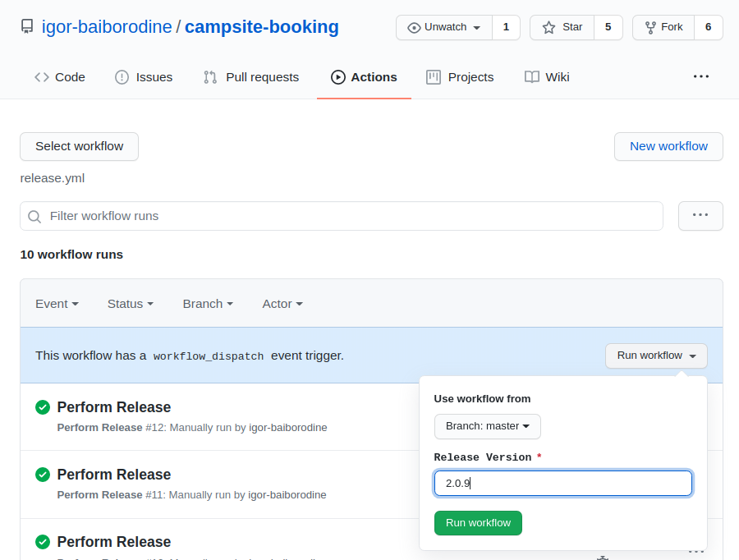The height and width of the screenshot is (560, 739).
Task: Open the Unwatch dropdown
Action: tap(444, 27)
